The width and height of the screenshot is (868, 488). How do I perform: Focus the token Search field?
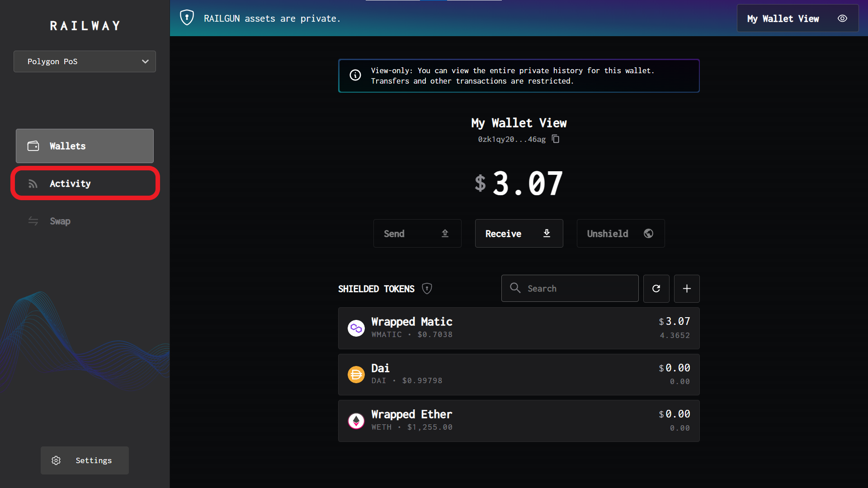tap(570, 288)
